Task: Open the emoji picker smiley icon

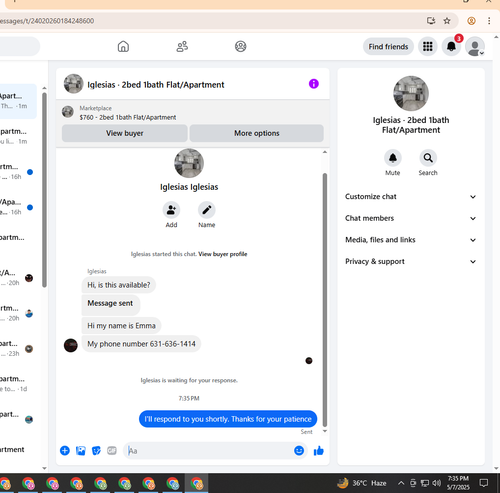Action: click(x=299, y=451)
